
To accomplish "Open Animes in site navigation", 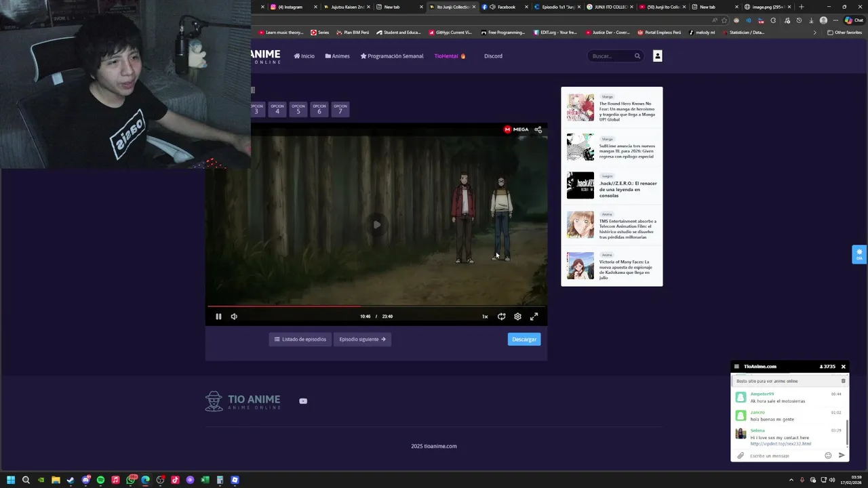I will click(x=337, y=56).
